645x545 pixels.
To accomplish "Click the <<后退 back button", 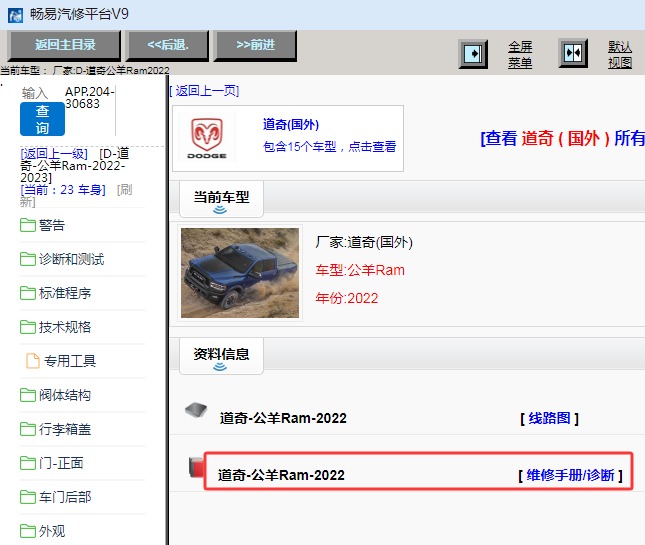I will [x=168, y=45].
